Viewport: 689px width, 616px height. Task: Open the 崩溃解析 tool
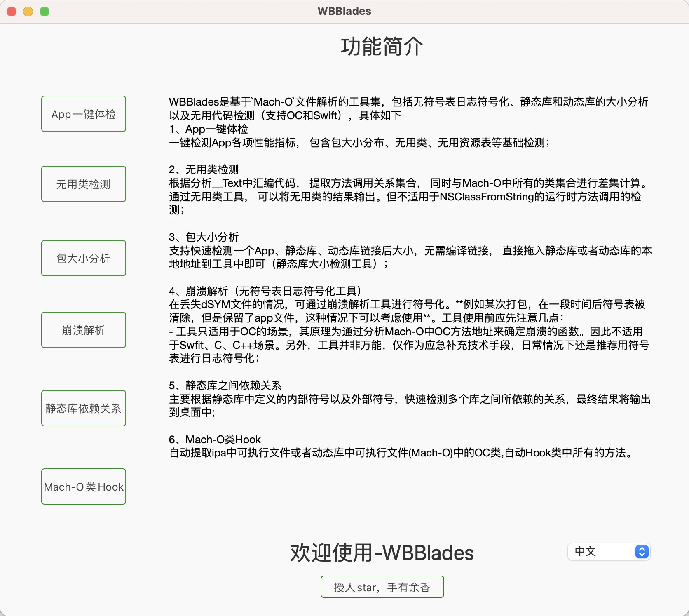coord(84,330)
